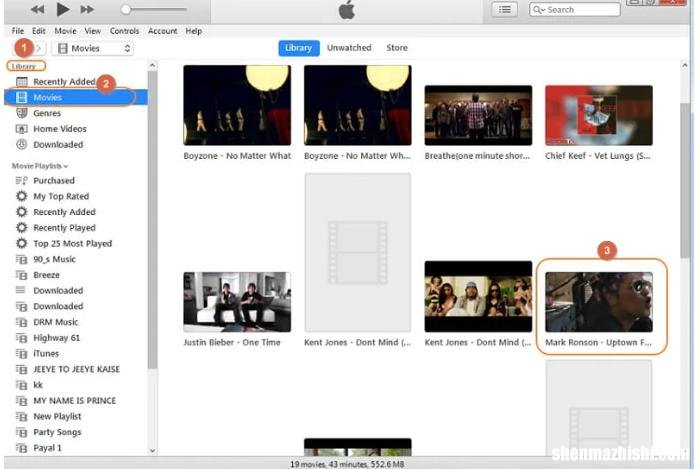Select Movies in the sidebar
The image size is (700, 469).
point(75,97)
